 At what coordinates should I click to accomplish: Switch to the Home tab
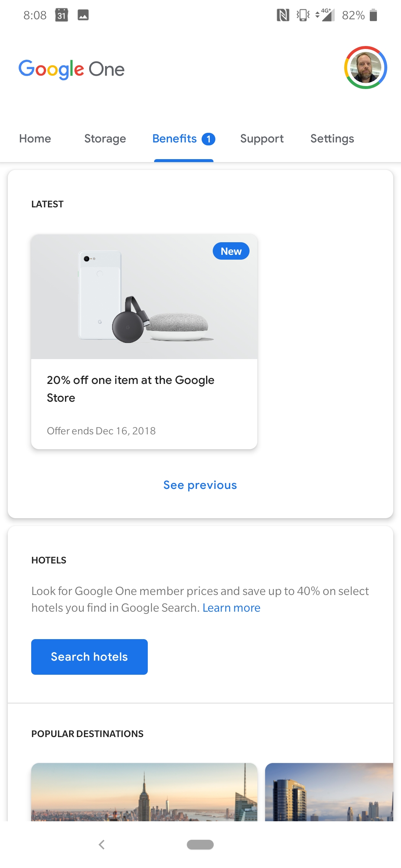[35, 139]
